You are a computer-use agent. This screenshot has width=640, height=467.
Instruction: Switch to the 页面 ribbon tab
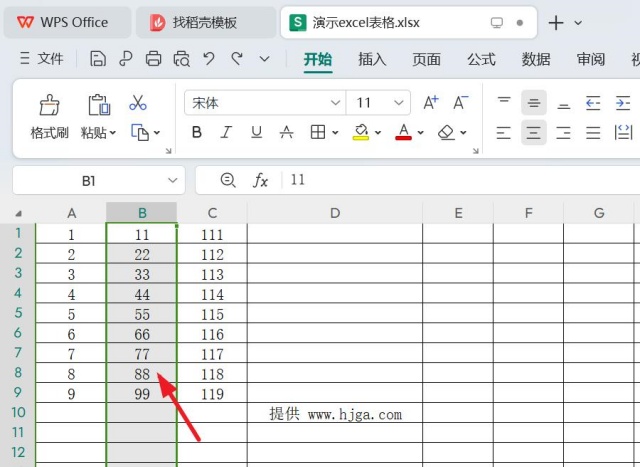tap(427, 60)
